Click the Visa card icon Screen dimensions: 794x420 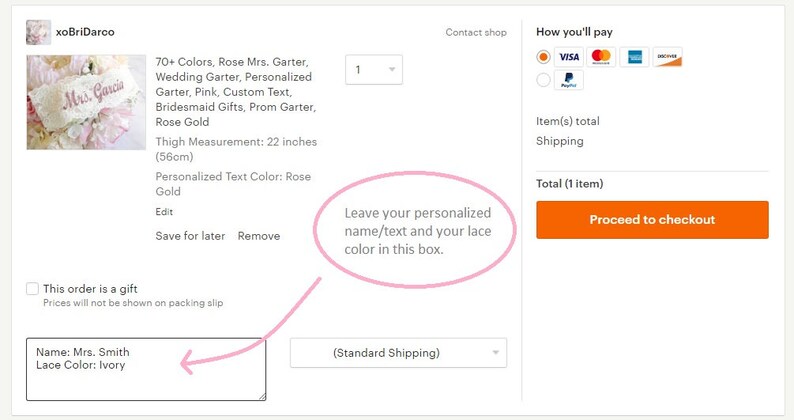tap(569, 57)
